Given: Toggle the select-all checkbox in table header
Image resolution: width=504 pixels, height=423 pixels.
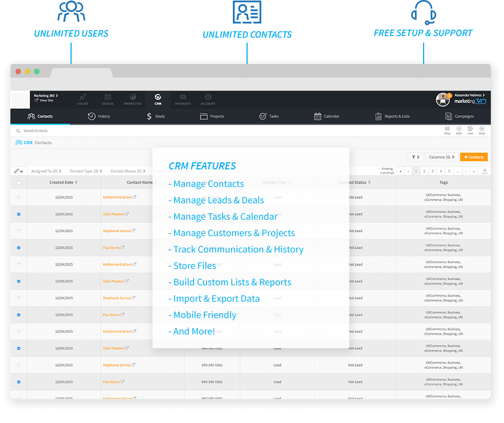Looking at the screenshot, I should pyautogui.click(x=19, y=183).
